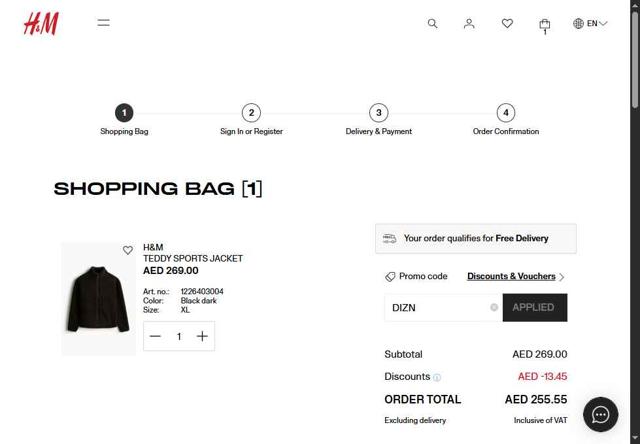Open the wishlist heart in header

tap(507, 23)
